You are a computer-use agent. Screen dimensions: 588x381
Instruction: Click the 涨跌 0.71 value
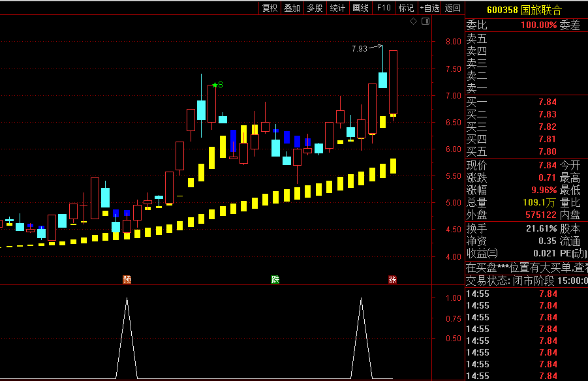(548, 177)
